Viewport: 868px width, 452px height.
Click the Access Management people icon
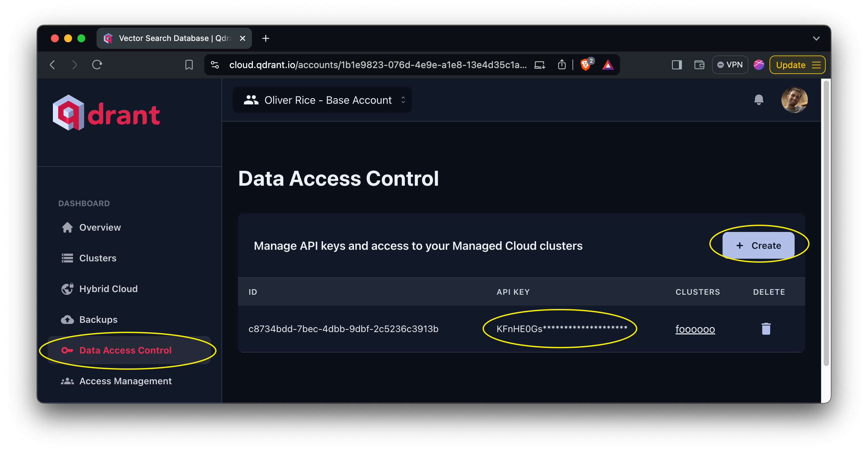tap(67, 380)
